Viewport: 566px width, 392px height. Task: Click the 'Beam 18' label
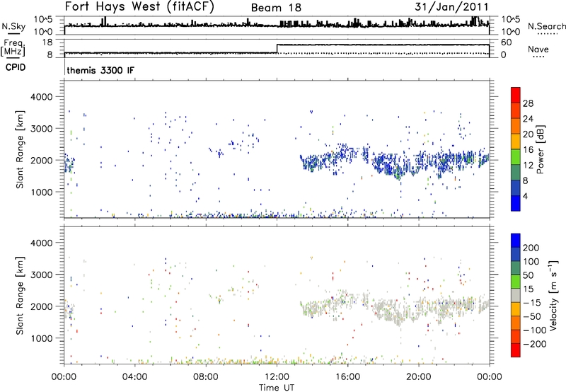pos(276,8)
